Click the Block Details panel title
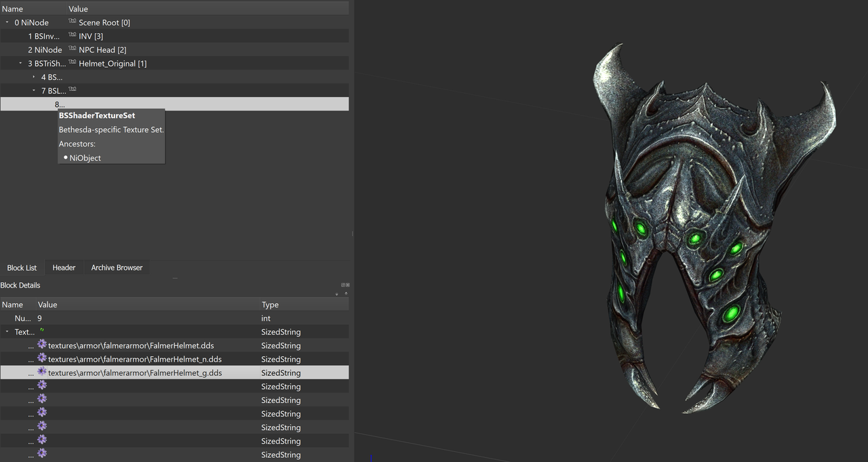 coord(20,285)
